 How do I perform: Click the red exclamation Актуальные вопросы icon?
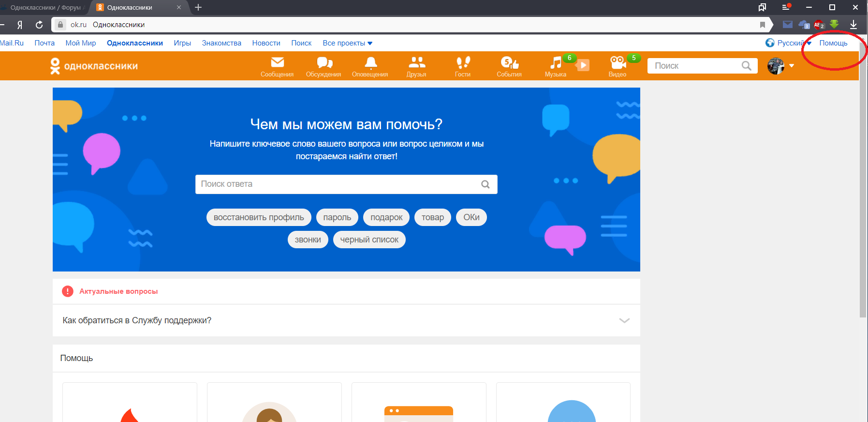click(x=68, y=291)
